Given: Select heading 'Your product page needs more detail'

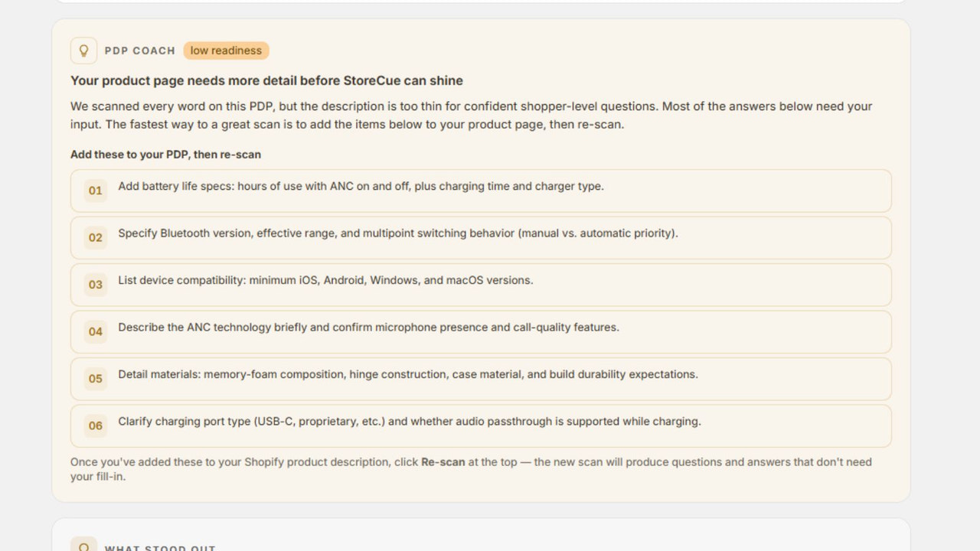Looking at the screenshot, I should pyautogui.click(x=266, y=80).
